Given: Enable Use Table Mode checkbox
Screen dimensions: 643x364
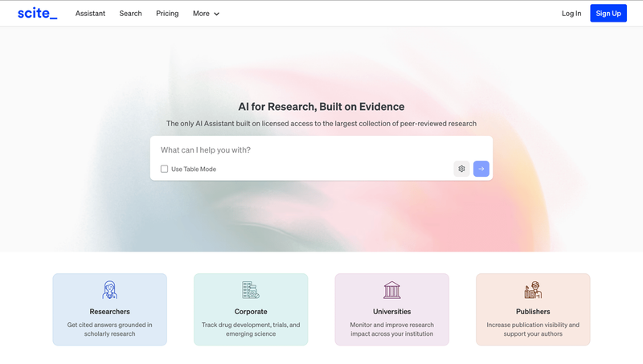Looking at the screenshot, I should (164, 169).
